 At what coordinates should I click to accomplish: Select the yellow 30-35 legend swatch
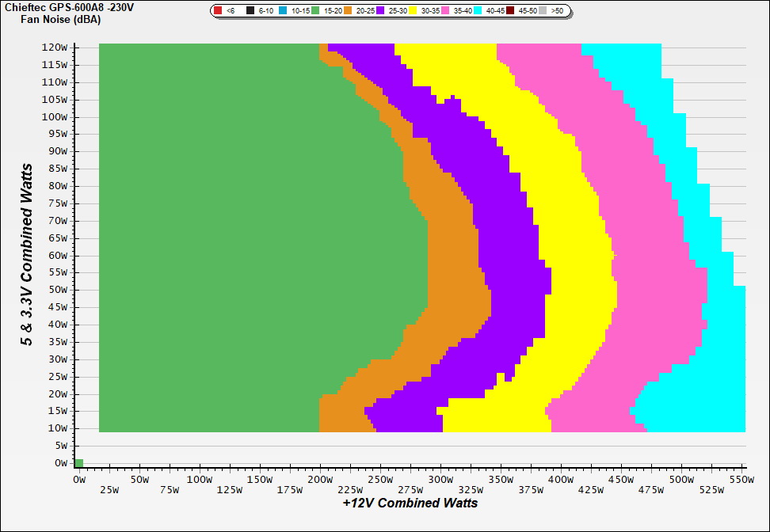pyautogui.click(x=414, y=11)
